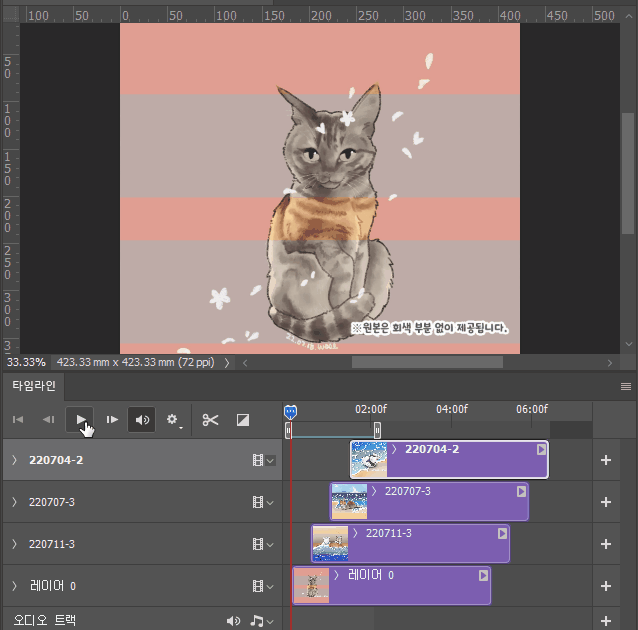The width and height of the screenshot is (638, 630).
Task: Jump to 04:00f on time ruler
Action: click(452, 409)
